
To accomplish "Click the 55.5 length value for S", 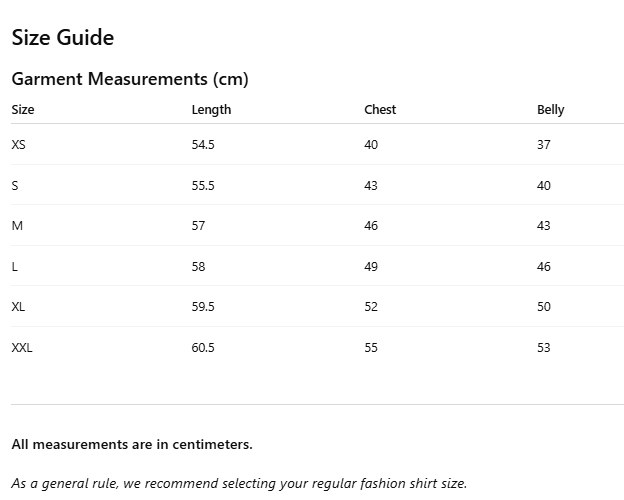I will pyautogui.click(x=203, y=186).
